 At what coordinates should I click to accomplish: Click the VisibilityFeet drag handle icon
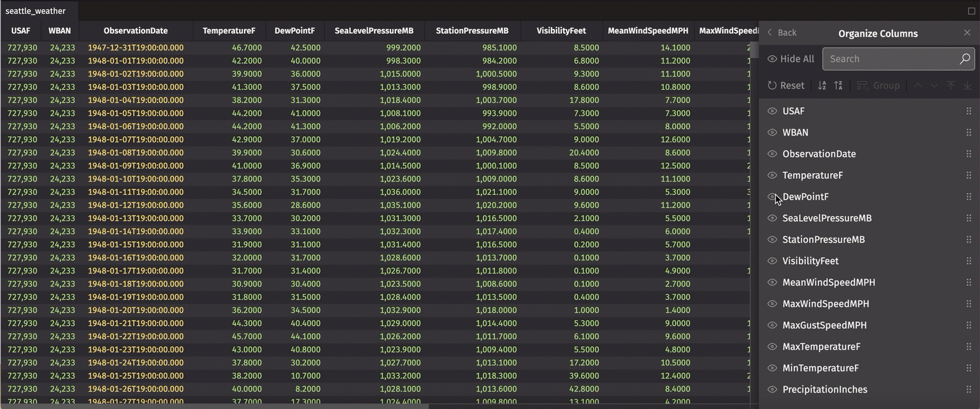click(968, 261)
